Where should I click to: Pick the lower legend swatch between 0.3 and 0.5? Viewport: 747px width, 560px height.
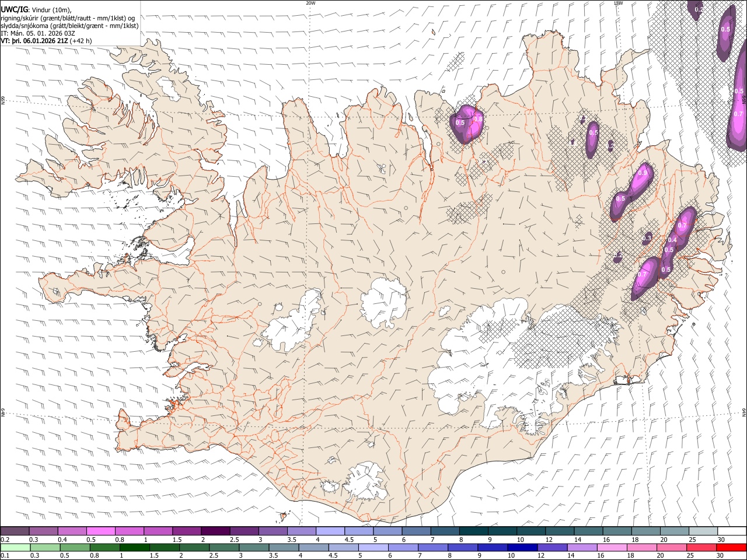point(45,547)
